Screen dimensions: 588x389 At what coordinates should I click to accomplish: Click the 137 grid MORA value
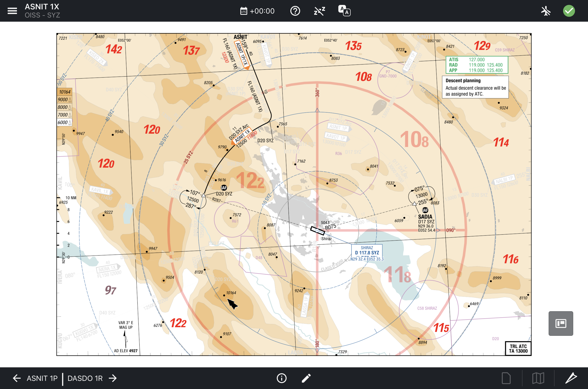(x=191, y=51)
